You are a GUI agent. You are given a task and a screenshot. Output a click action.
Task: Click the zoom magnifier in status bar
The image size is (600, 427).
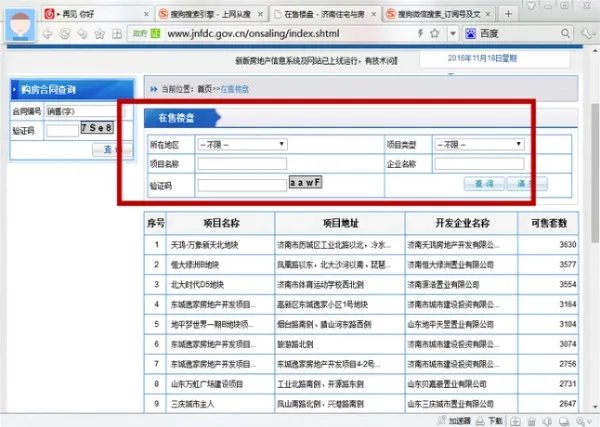[580, 421]
